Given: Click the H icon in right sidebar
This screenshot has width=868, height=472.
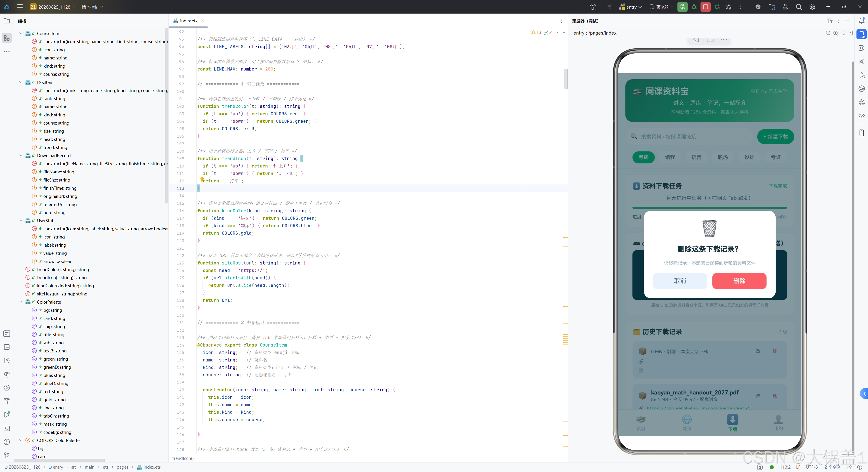Looking at the screenshot, I should tap(861, 48).
